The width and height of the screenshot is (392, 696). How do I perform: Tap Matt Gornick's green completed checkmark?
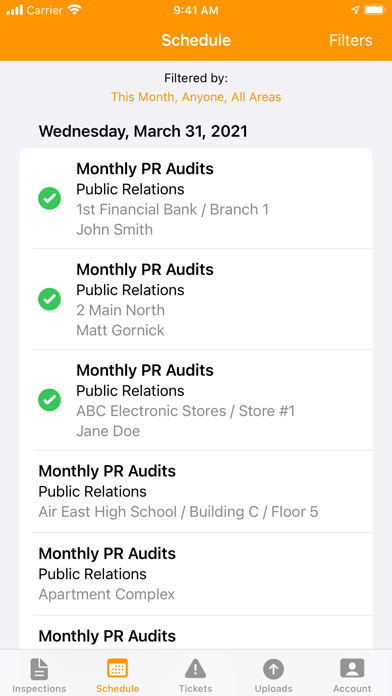[50, 299]
